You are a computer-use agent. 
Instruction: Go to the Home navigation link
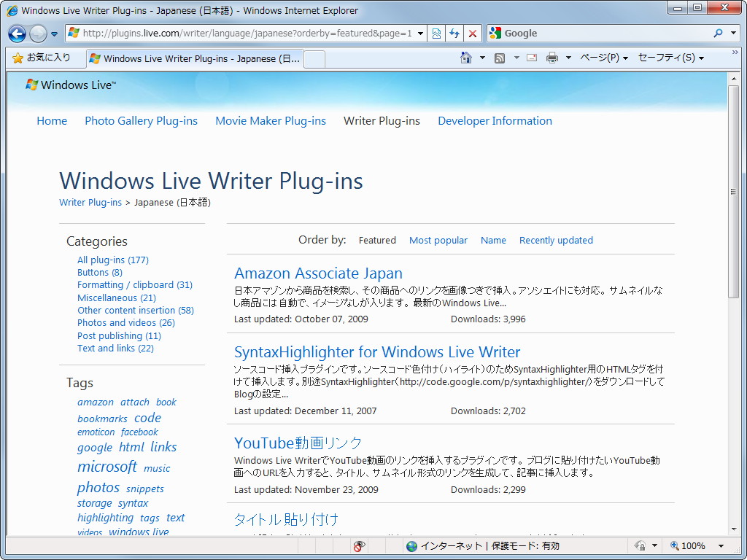[52, 121]
